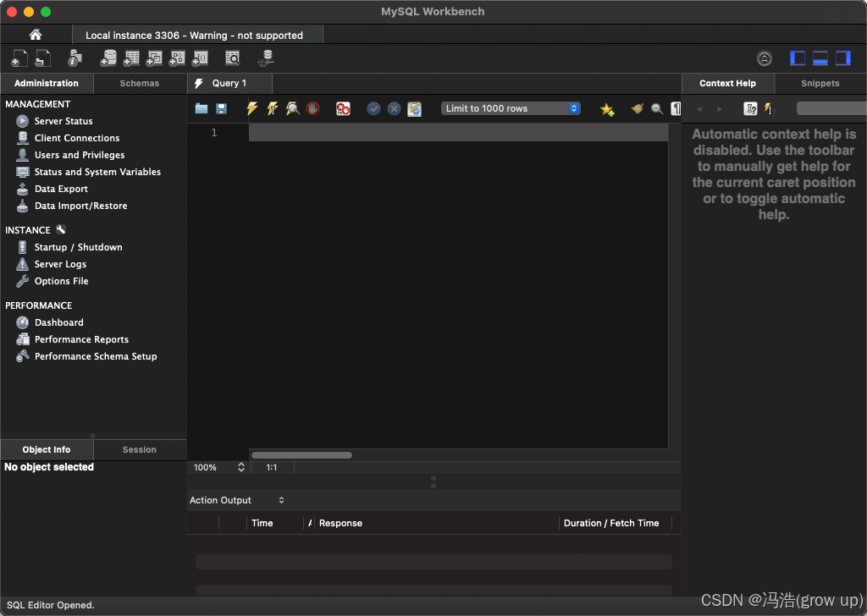The width and height of the screenshot is (867, 616).
Task: Show find panel magnifier icon
Action: coord(657,108)
